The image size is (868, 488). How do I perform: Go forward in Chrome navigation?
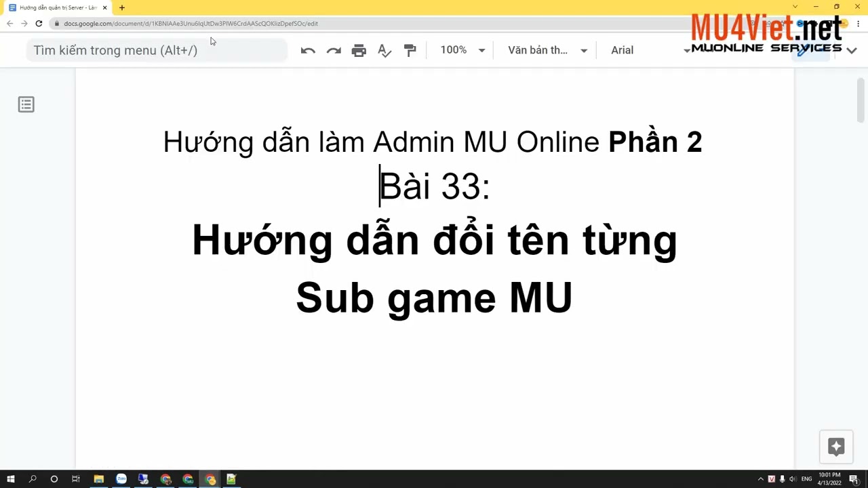coord(24,23)
